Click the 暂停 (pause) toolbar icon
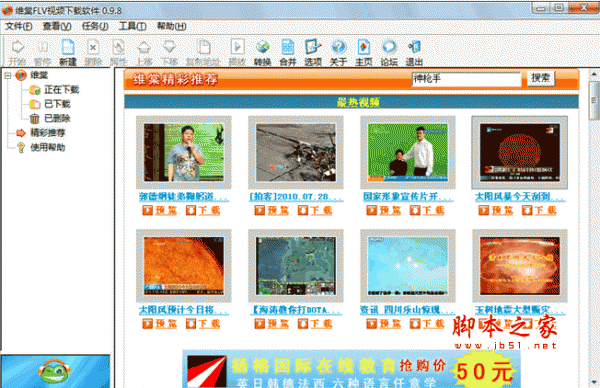 tap(42, 52)
